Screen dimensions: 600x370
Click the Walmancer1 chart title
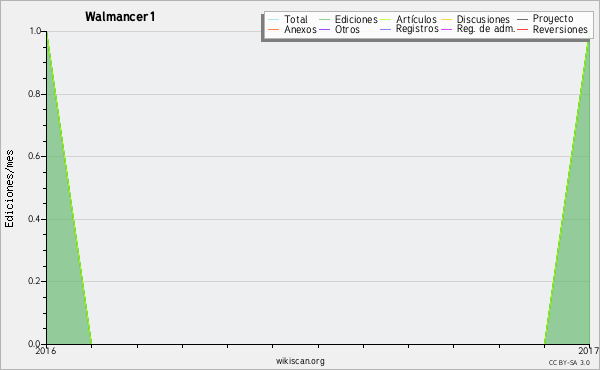tap(120, 16)
